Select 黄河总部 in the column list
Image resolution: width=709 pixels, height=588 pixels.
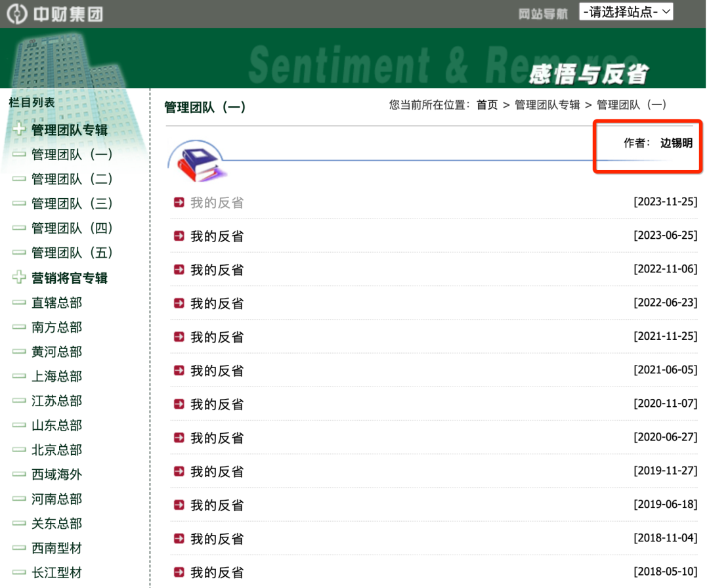[x=56, y=352]
